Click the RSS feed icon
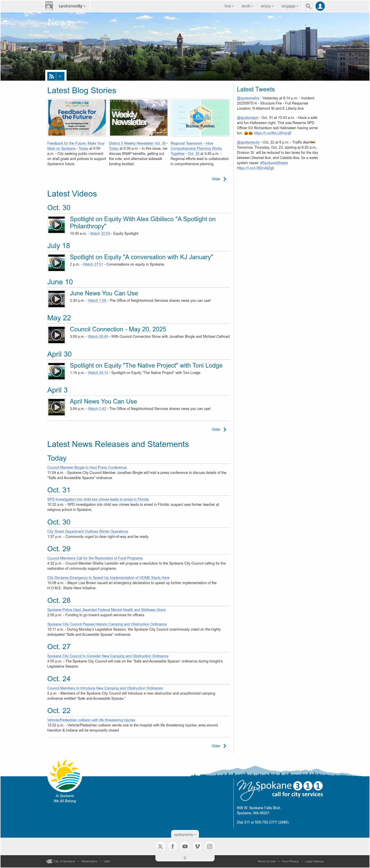Viewport: 370px width, 868px height. click(x=51, y=77)
